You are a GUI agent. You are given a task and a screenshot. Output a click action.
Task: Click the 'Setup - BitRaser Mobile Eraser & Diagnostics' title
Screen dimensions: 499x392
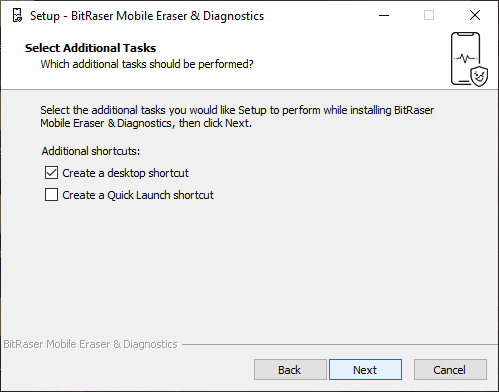click(x=147, y=16)
